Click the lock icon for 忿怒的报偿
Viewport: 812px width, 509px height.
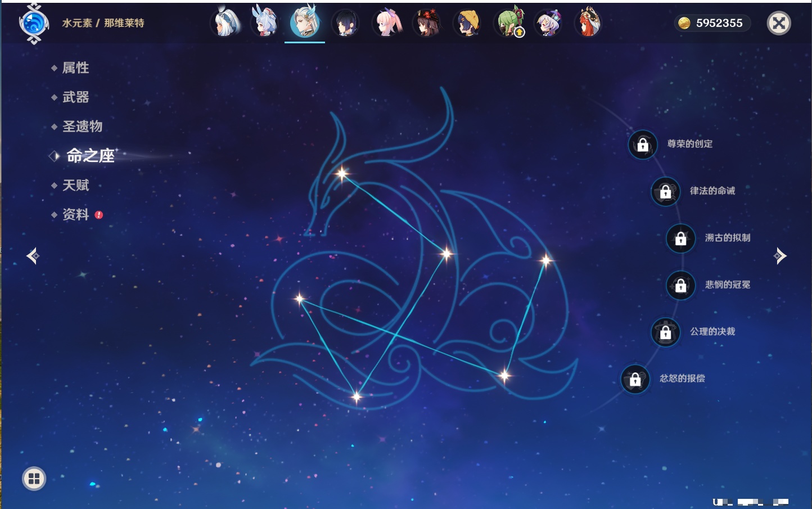635,379
